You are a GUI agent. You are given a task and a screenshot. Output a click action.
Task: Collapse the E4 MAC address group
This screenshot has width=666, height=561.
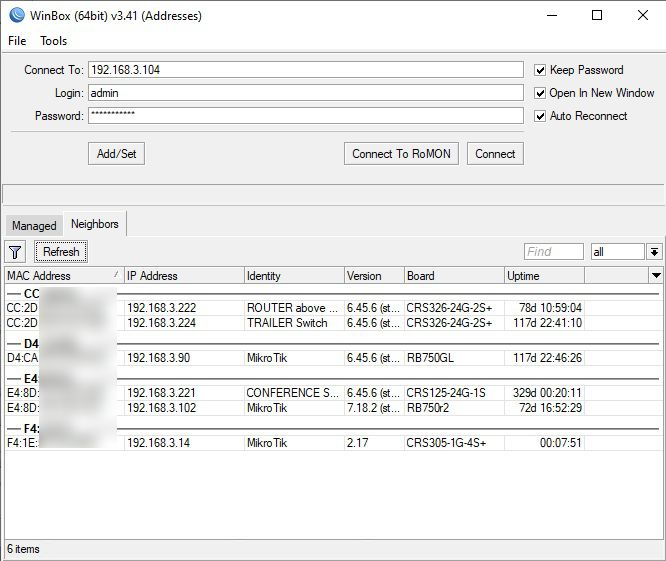(x=14, y=378)
